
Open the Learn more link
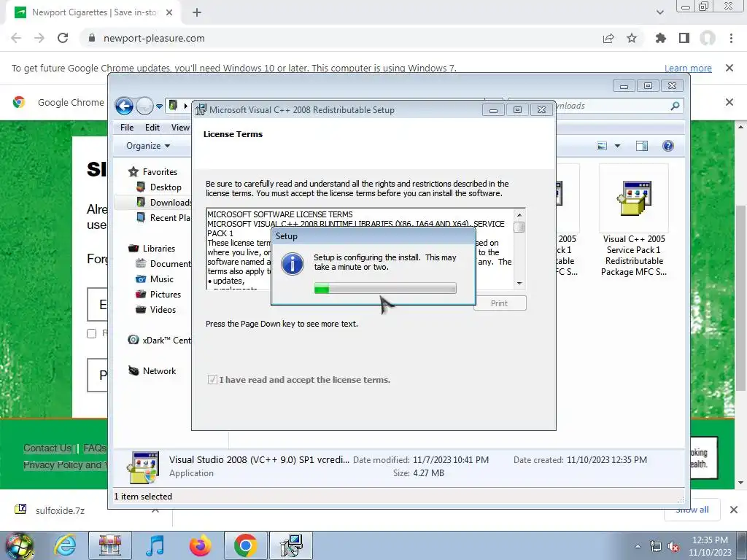click(688, 68)
